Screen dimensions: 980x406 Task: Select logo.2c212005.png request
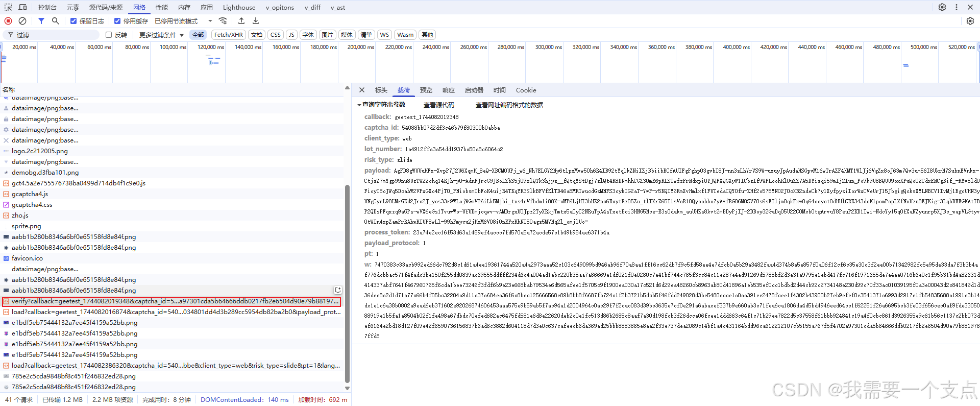tap(171, 151)
